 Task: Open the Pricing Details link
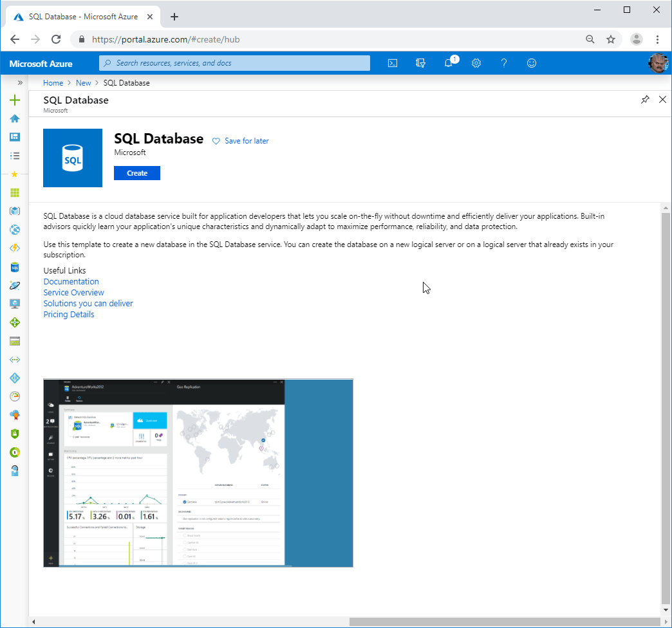coord(69,315)
